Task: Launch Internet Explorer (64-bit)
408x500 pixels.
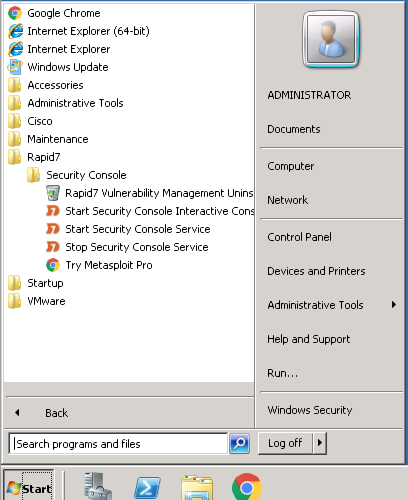Action: tap(79, 31)
